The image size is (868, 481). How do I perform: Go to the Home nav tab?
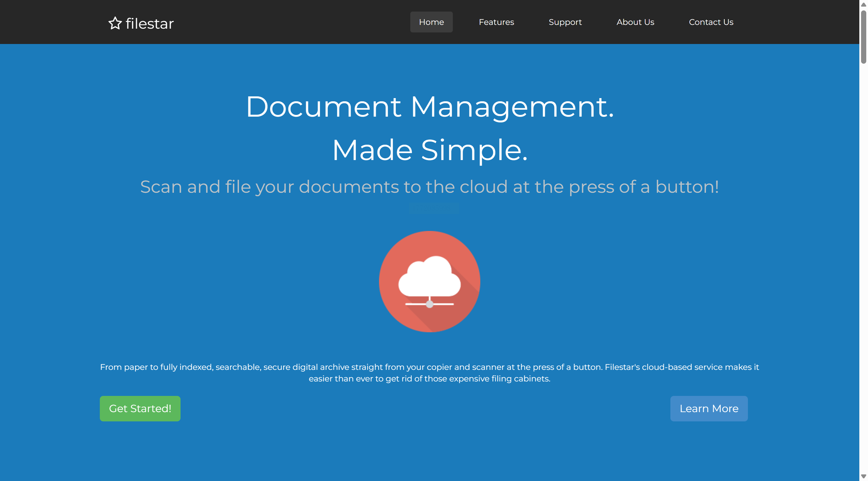[x=431, y=22]
